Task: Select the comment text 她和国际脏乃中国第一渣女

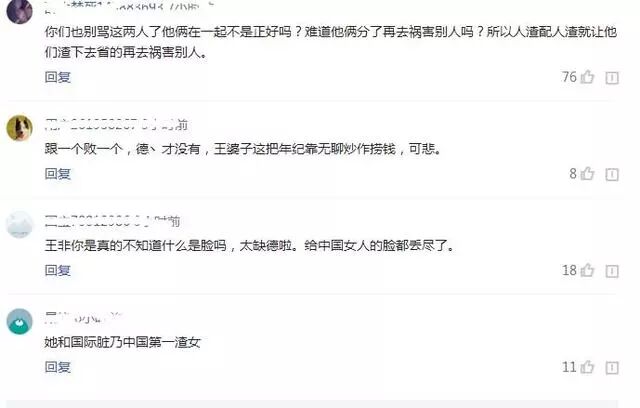Action: point(122,342)
